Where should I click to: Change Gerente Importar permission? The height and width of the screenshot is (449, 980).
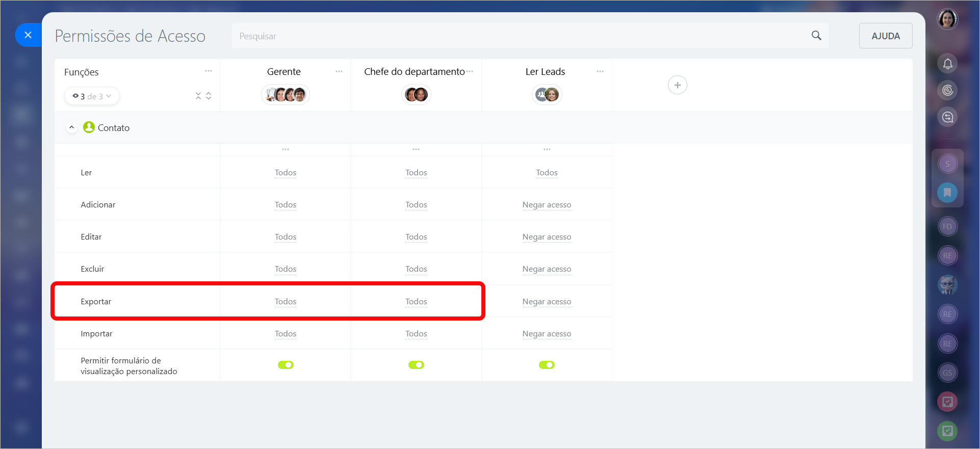(286, 334)
